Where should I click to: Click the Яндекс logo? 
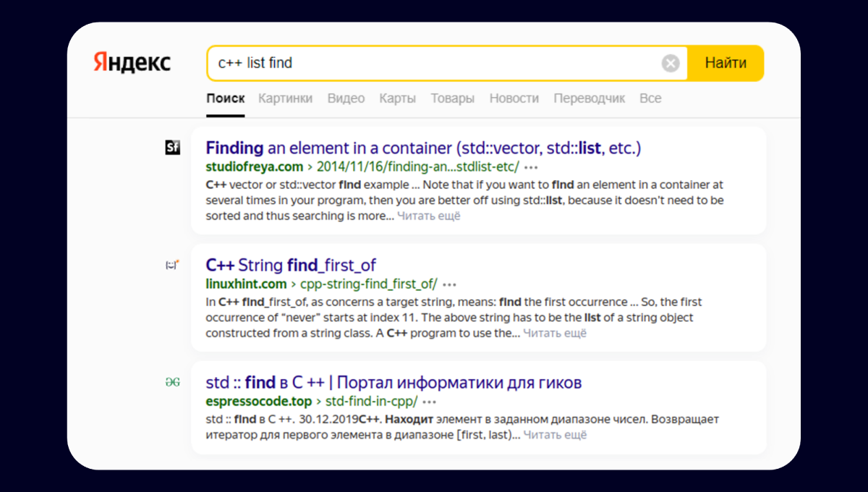tap(132, 63)
